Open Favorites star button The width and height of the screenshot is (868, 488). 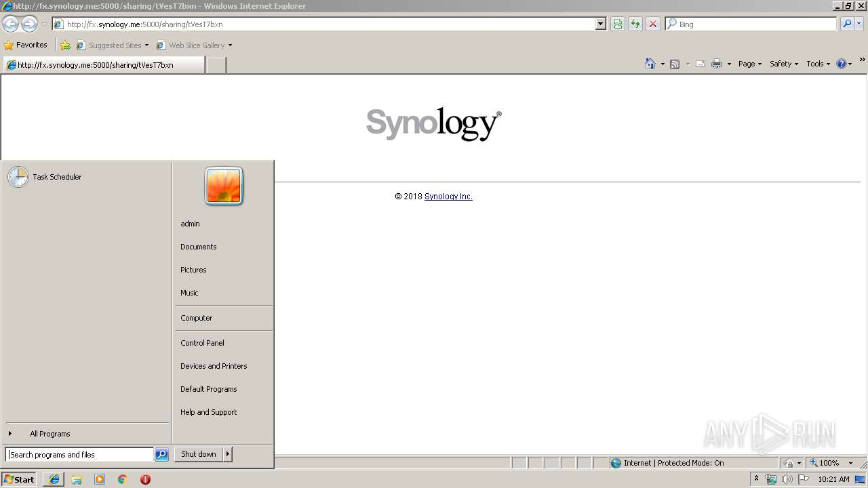(26, 45)
